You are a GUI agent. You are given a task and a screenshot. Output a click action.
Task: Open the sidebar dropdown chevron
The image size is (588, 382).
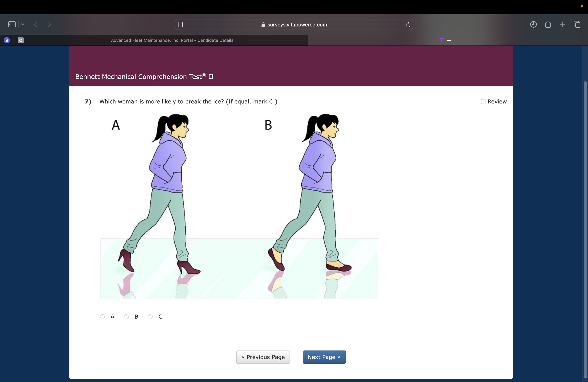point(23,24)
